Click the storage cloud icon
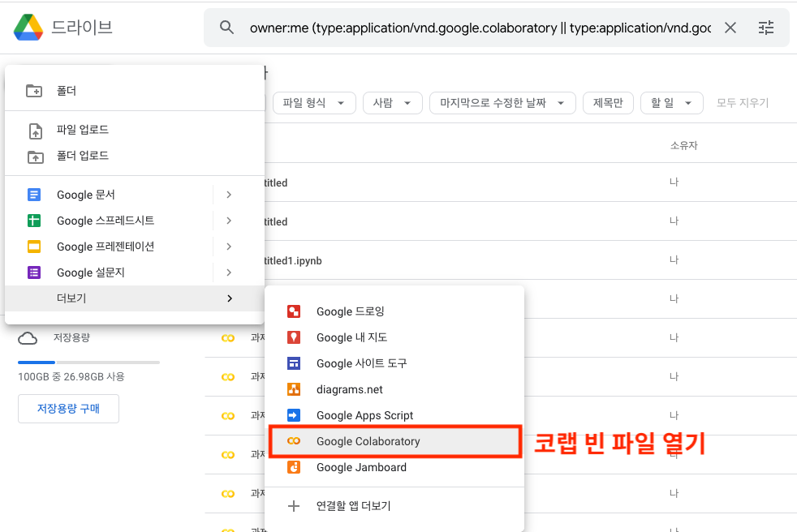The height and width of the screenshot is (532, 797). [x=28, y=338]
